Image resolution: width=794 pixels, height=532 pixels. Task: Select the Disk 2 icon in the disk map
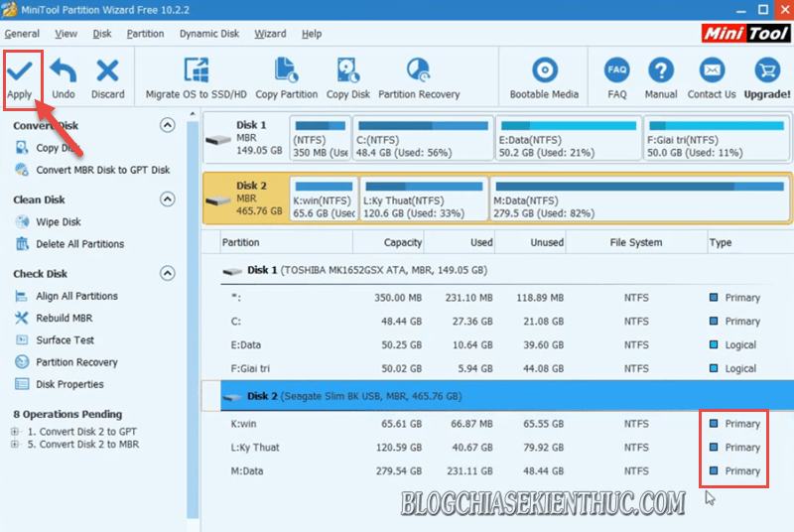pyautogui.click(x=218, y=200)
